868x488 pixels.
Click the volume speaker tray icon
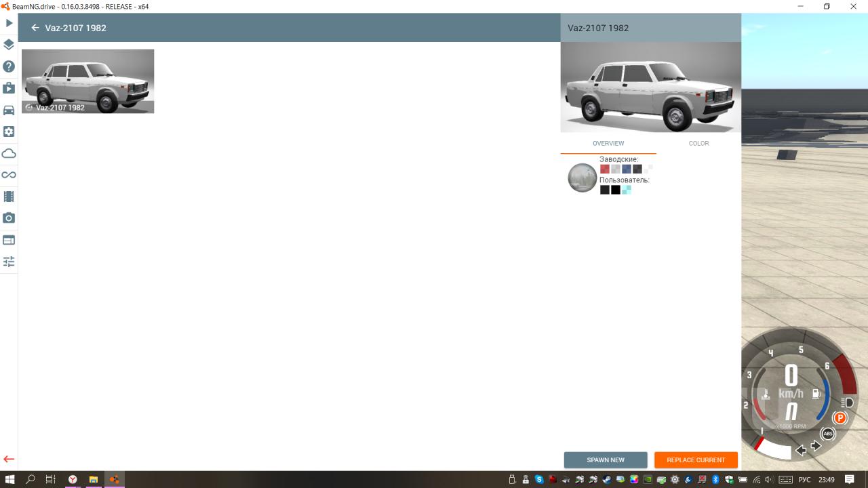[770, 479]
